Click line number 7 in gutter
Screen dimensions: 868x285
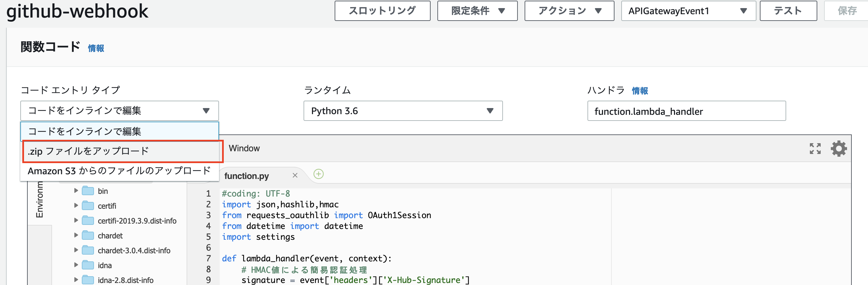209,258
